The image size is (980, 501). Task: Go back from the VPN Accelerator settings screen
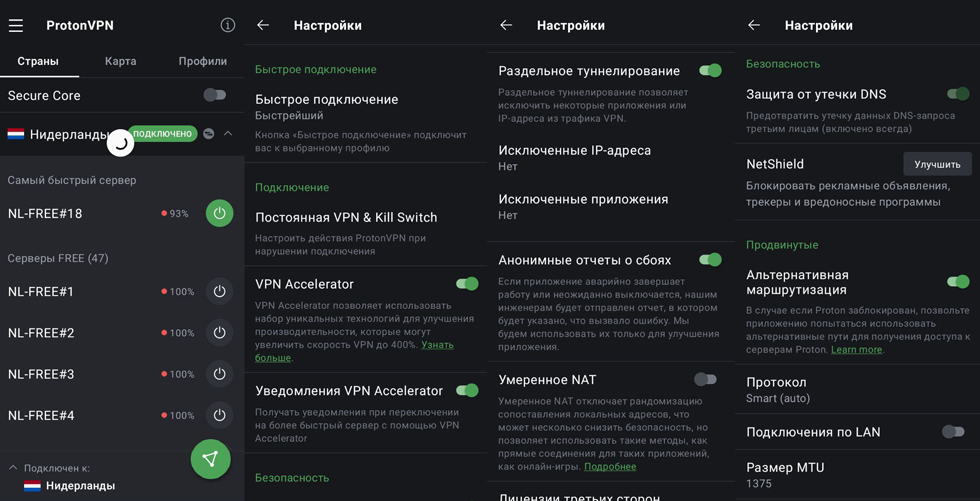pos(263,25)
